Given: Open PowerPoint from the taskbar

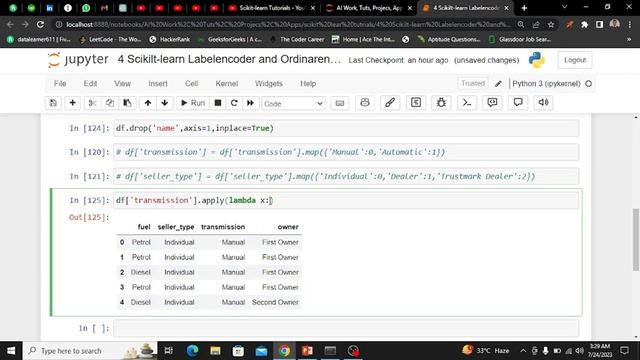Looking at the screenshot, I should coord(307,351).
